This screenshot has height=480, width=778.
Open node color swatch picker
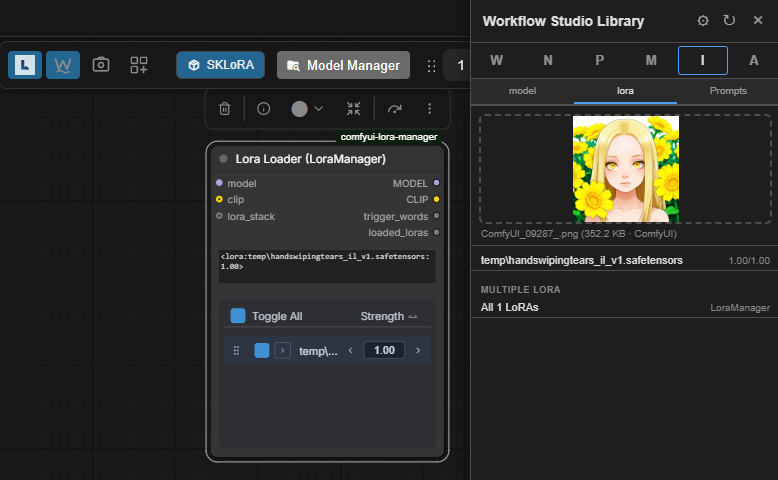(299, 109)
